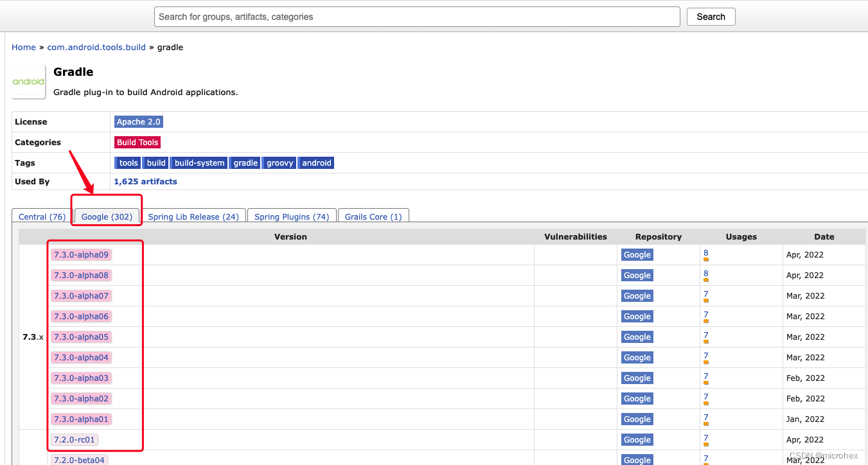Open com.android.tools.build breadcrumb link
This screenshot has width=868, height=465.
(96, 48)
